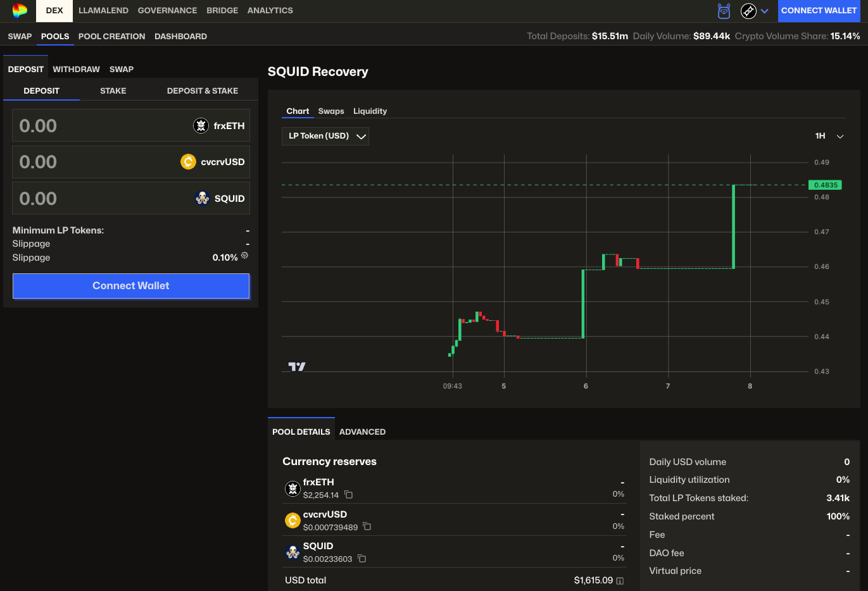Open the ANALYTICS menu

coord(270,11)
